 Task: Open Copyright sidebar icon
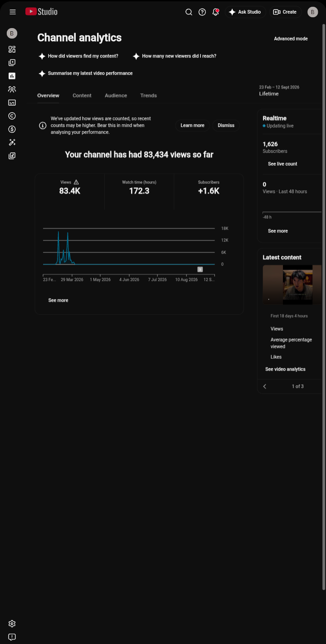pos(12,116)
